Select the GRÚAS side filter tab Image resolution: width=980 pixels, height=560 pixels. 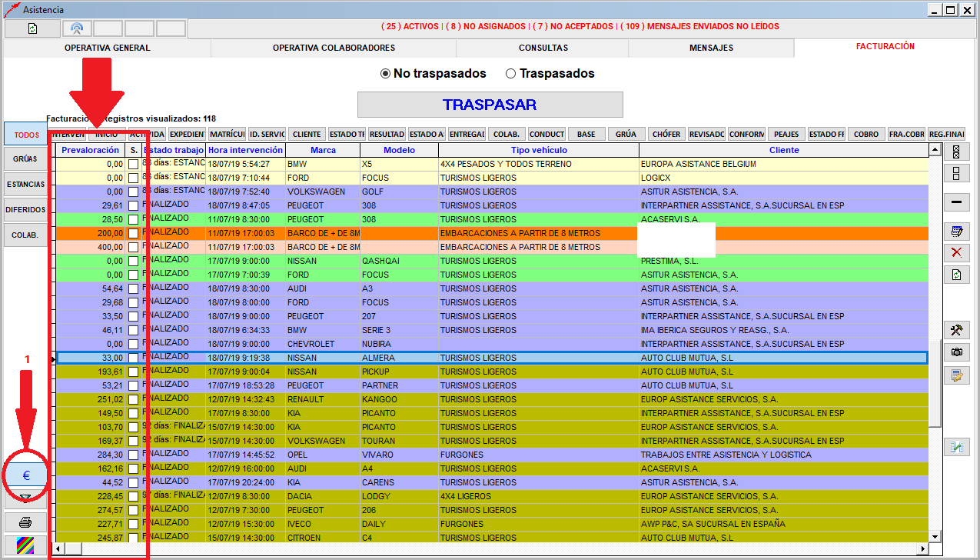(x=25, y=159)
